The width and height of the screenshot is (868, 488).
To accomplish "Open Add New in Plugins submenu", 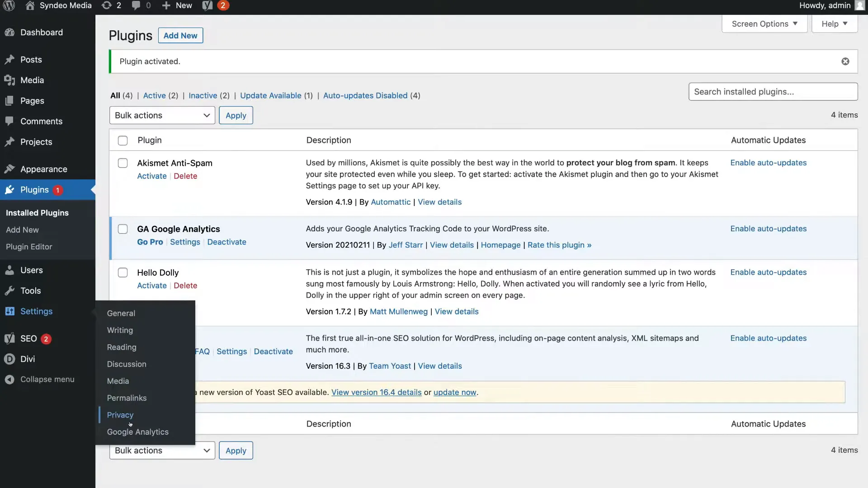I will [22, 230].
